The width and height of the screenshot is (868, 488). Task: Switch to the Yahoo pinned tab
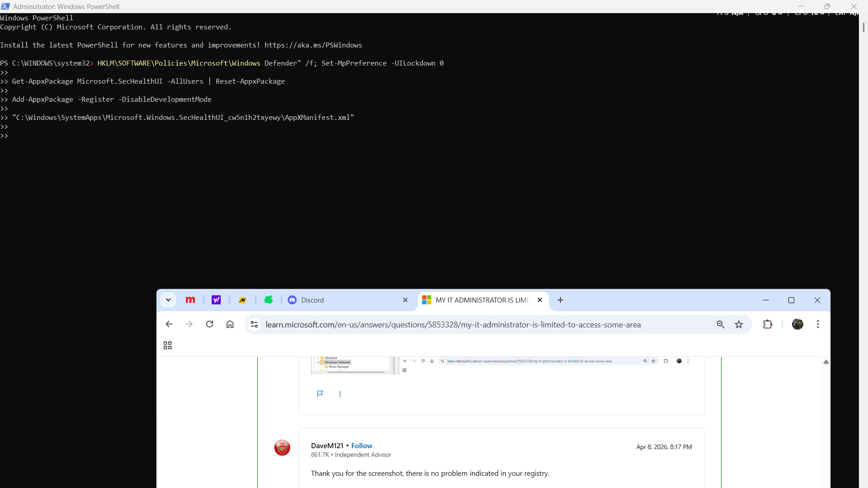(x=217, y=300)
